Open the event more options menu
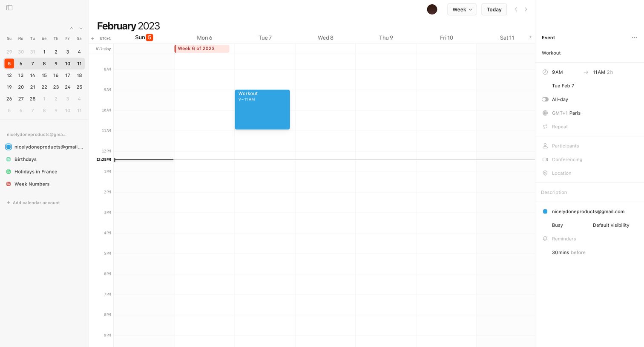 [x=635, y=38]
